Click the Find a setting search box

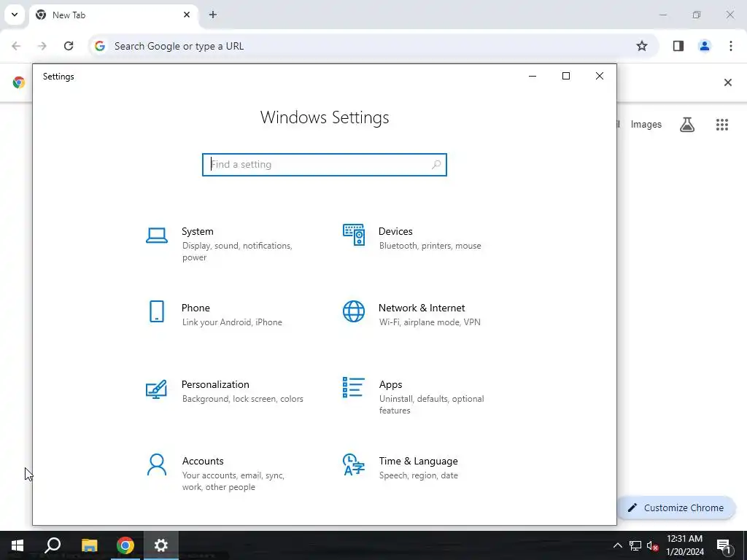coord(325,165)
